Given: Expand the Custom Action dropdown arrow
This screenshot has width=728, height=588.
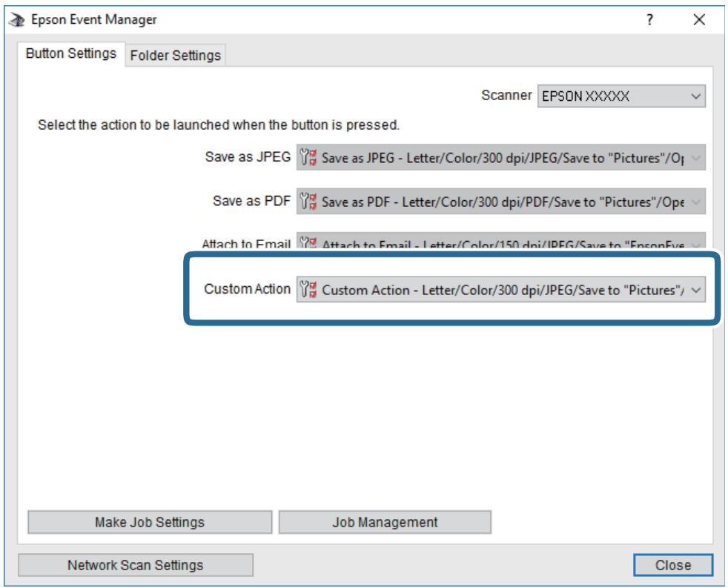Looking at the screenshot, I should pyautogui.click(x=695, y=290).
